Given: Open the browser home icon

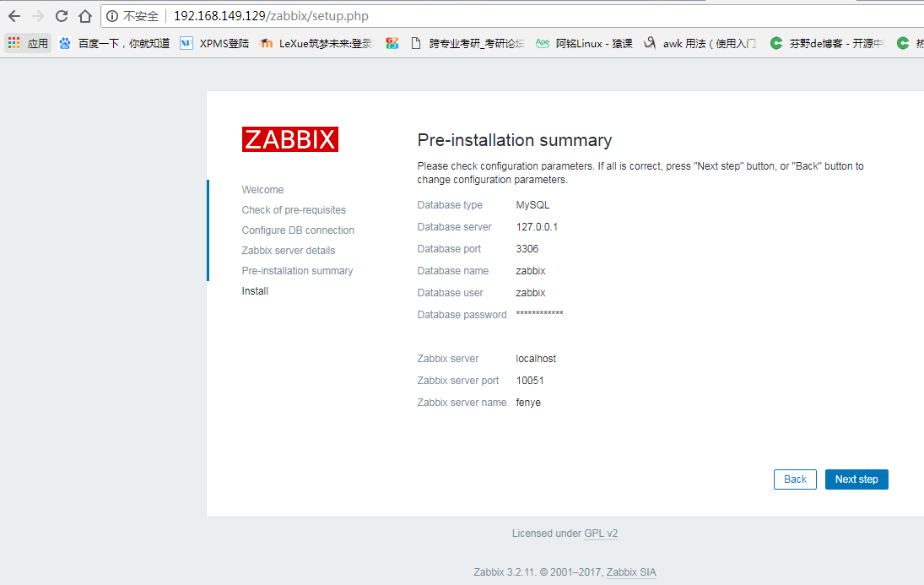Looking at the screenshot, I should [x=85, y=16].
